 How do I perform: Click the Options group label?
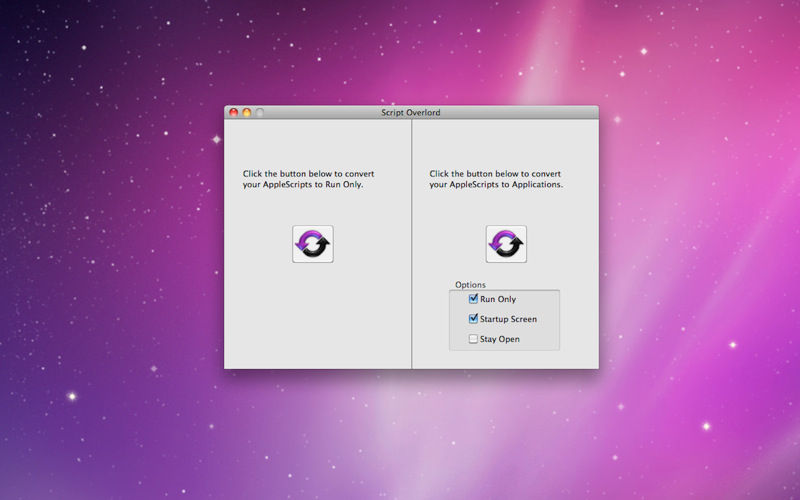tap(470, 285)
